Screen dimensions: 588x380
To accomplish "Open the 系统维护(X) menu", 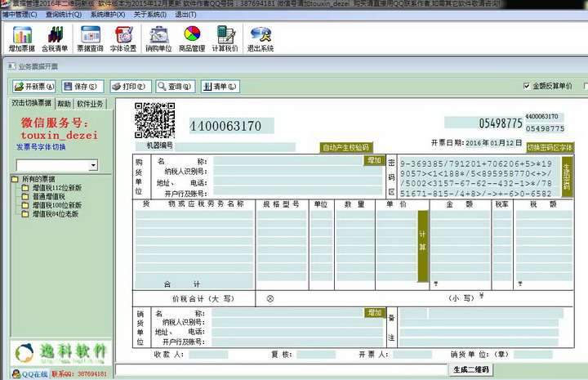I will tap(108, 15).
